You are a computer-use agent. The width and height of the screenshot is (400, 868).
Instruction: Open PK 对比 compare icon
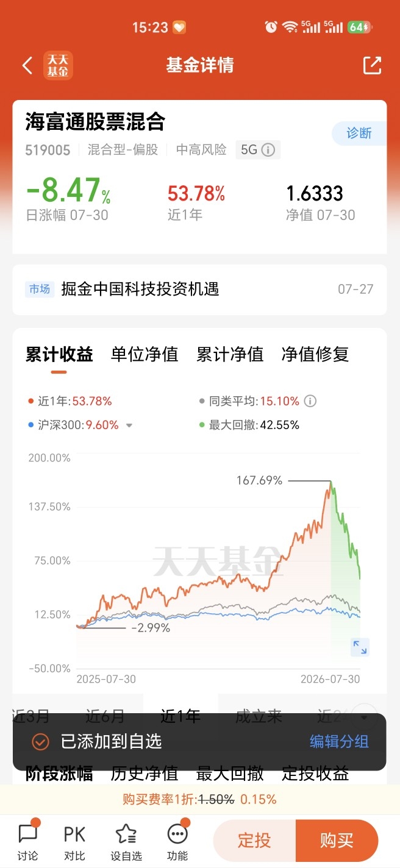(x=75, y=841)
